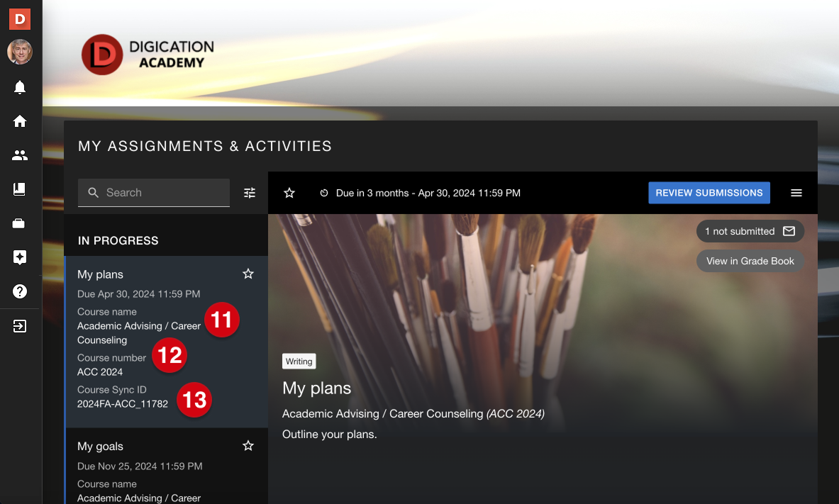The width and height of the screenshot is (839, 504).
Task: Toggle star on My goals list item
Action: click(x=248, y=446)
